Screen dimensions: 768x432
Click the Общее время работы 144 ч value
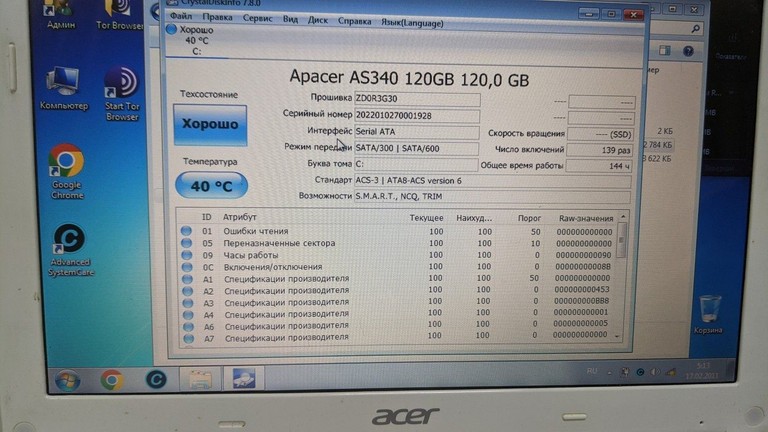click(599, 166)
